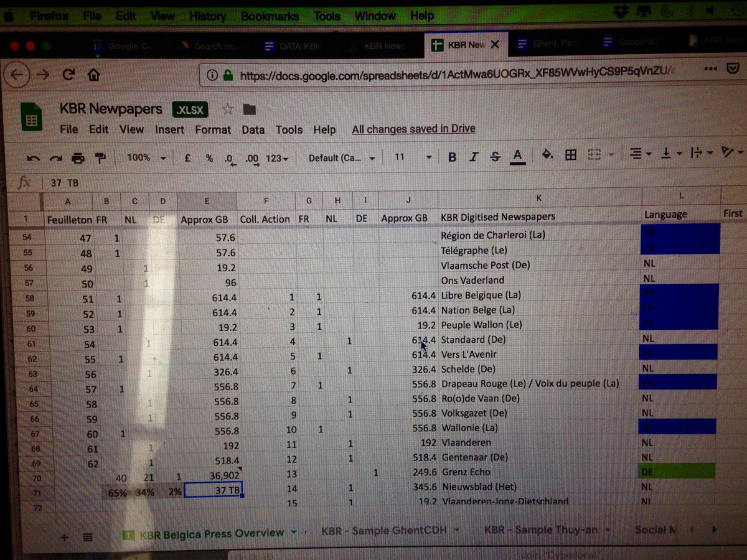Image resolution: width=747 pixels, height=560 pixels.
Task: Add a new sheet with plus button
Action: pos(64,537)
